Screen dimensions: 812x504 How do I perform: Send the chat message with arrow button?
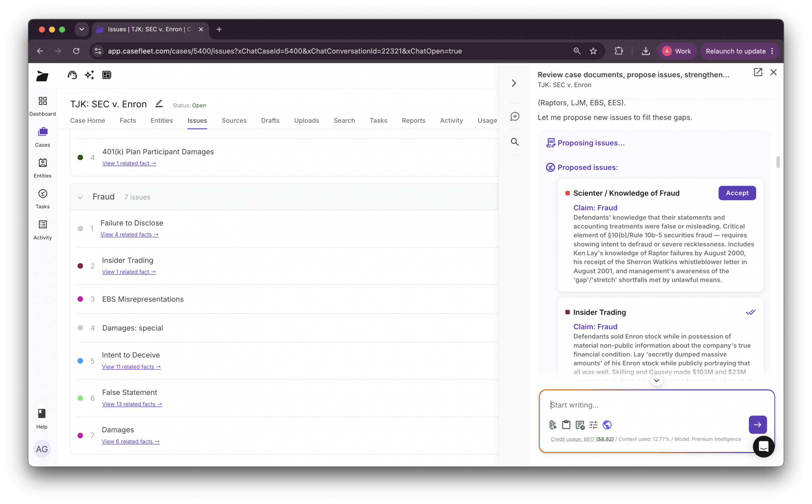coord(758,425)
